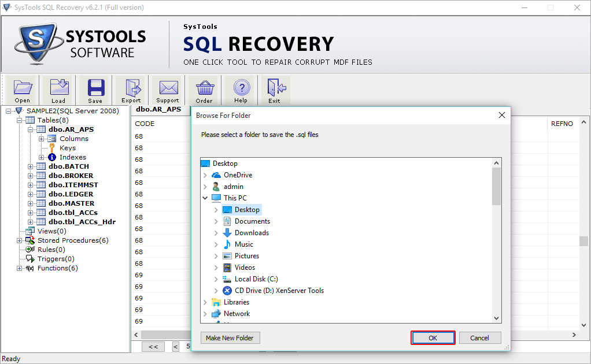Click the Save toolbar icon
Screen dimensions: 591x364
pos(94,90)
